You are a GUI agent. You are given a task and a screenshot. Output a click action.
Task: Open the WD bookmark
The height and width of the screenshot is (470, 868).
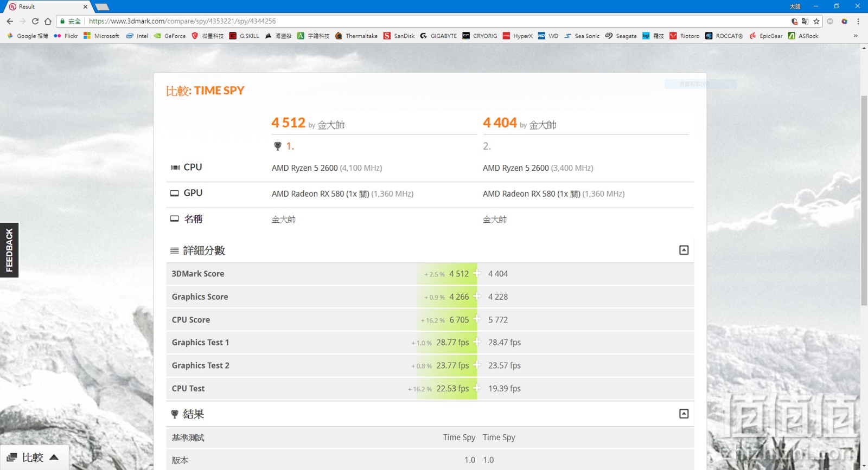coord(548,36)
